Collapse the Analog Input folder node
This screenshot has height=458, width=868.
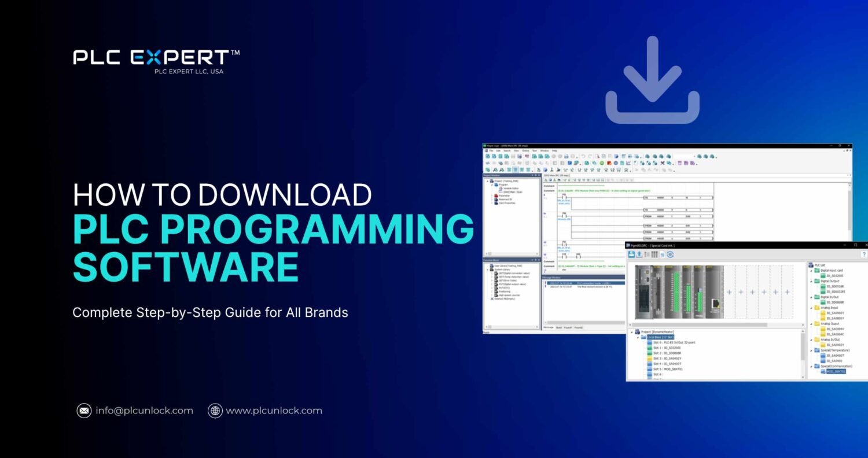(811, 308)
